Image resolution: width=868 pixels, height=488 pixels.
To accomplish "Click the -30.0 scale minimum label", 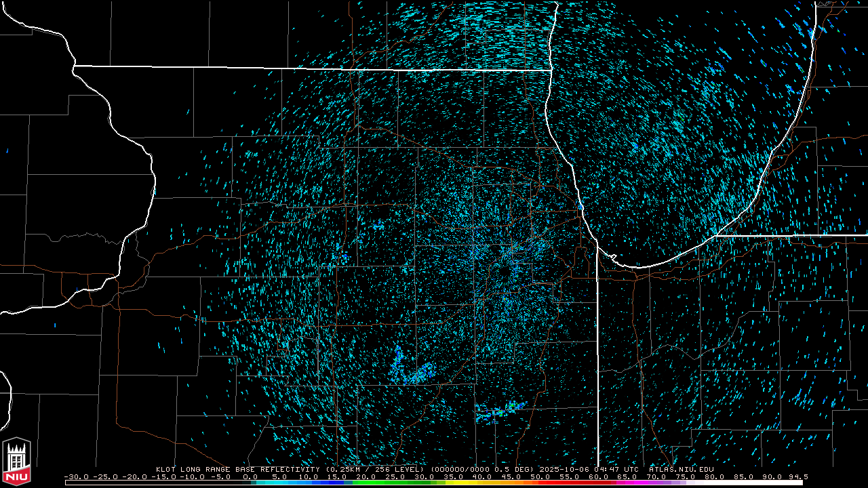I will pyautogui.click(x=76, y=476).
